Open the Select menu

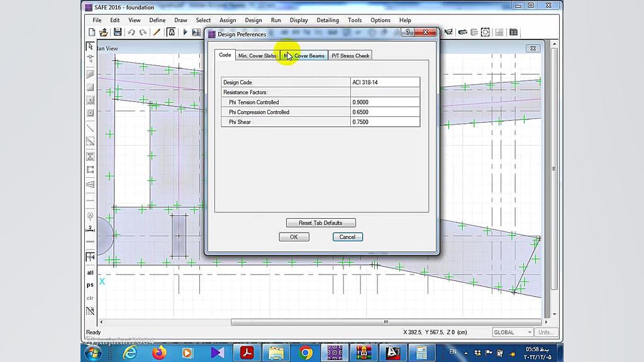203,20
